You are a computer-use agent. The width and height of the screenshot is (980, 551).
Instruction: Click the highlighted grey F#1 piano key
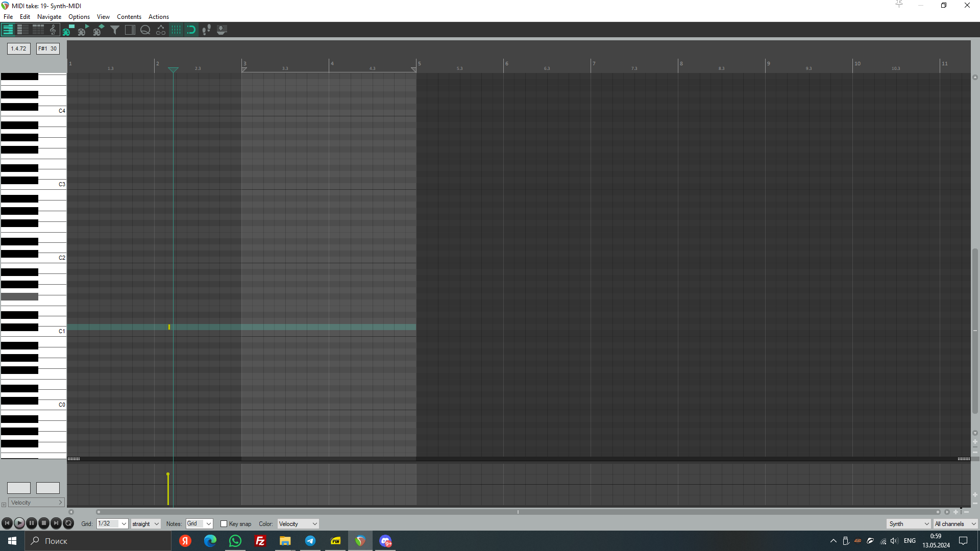tap(19, 296)
